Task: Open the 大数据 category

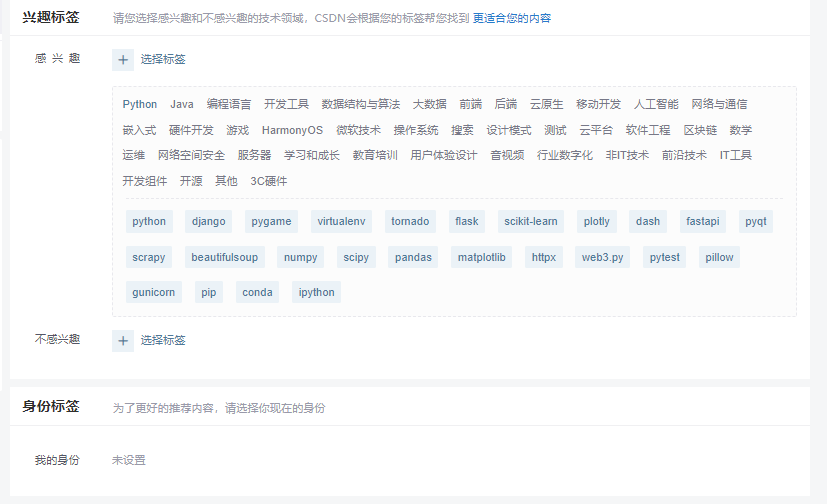Action: point(429,104)
